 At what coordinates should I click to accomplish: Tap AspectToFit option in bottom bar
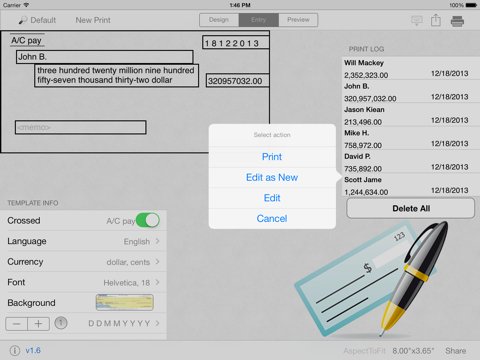pos(364,351)
